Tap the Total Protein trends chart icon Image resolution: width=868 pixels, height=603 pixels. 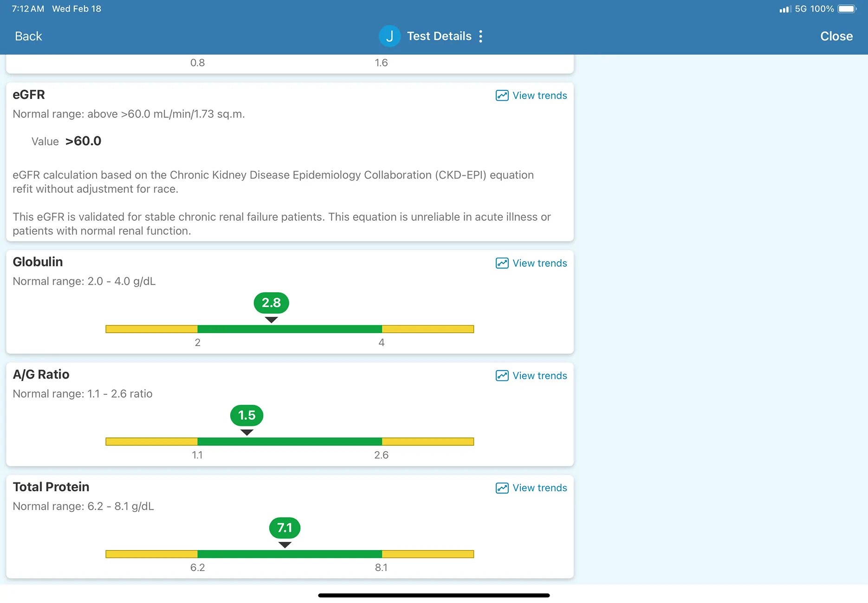tap(502, 488)
